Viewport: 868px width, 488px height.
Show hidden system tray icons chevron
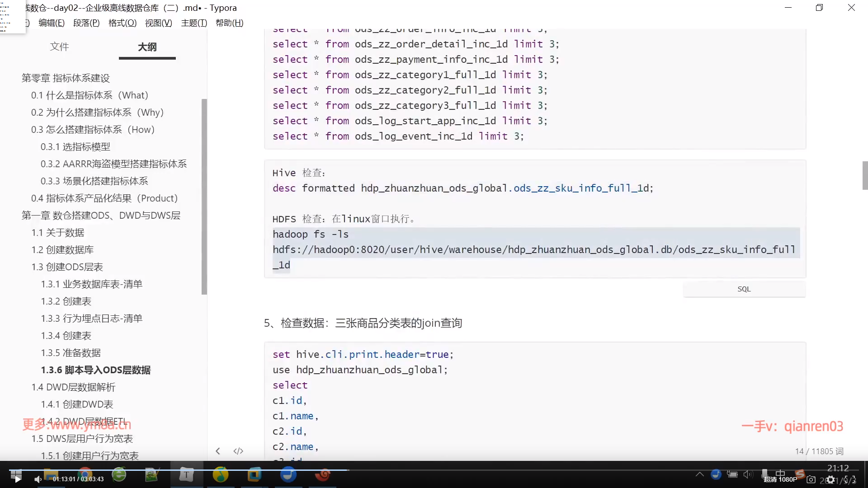point(699,474)
